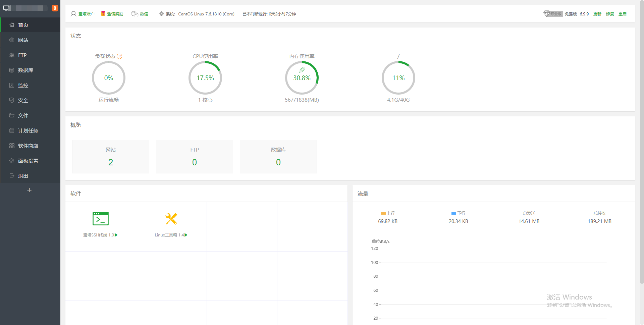644x325 pixels.
Task: Click the calendar icon beside 计划任务
Action: pyautogui.click(x=12, y=130)
